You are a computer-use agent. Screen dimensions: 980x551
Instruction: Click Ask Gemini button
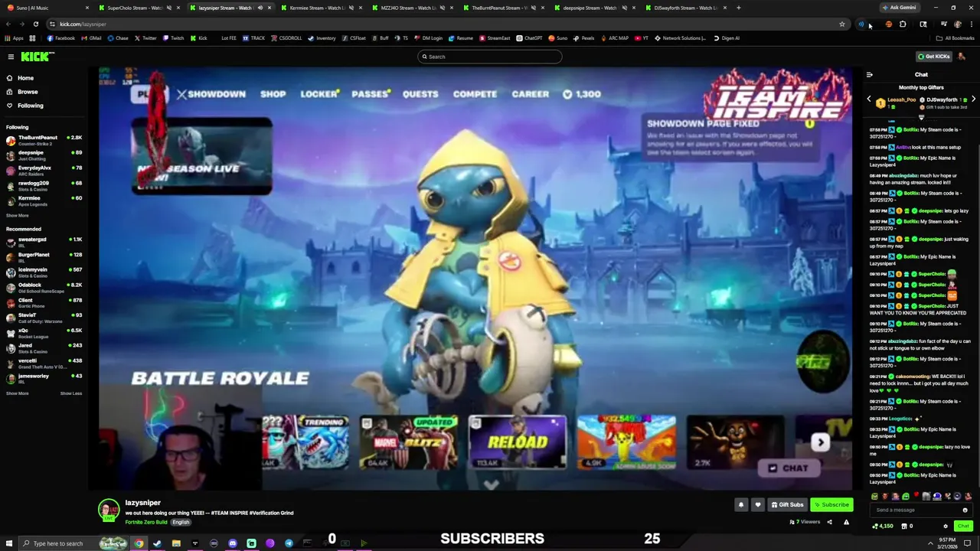point(899,8)
